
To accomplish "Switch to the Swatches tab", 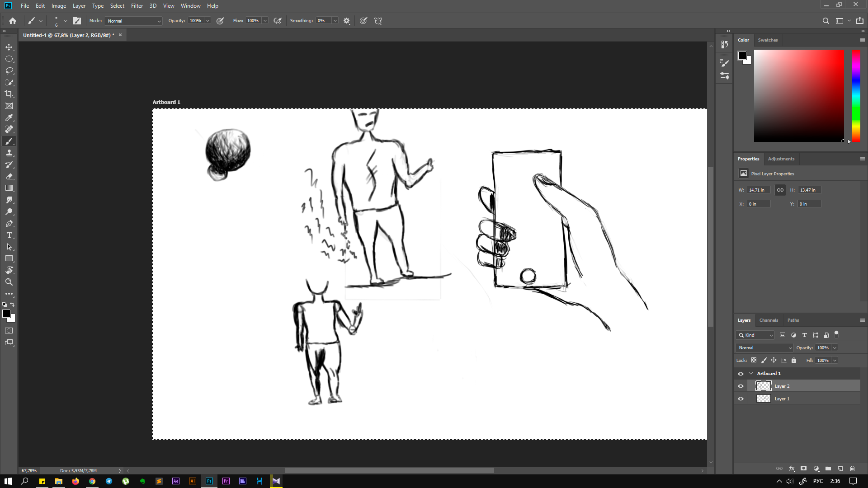I will pyautogui.click(x=768, y=40).
